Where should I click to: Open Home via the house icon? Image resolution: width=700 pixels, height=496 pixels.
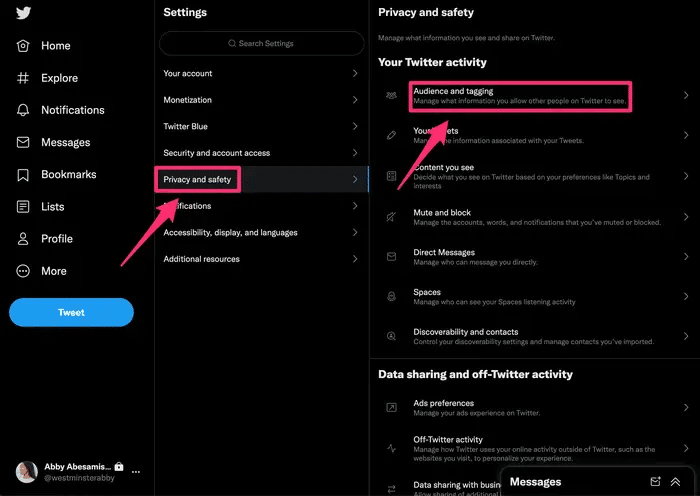[x=23, y=46]
